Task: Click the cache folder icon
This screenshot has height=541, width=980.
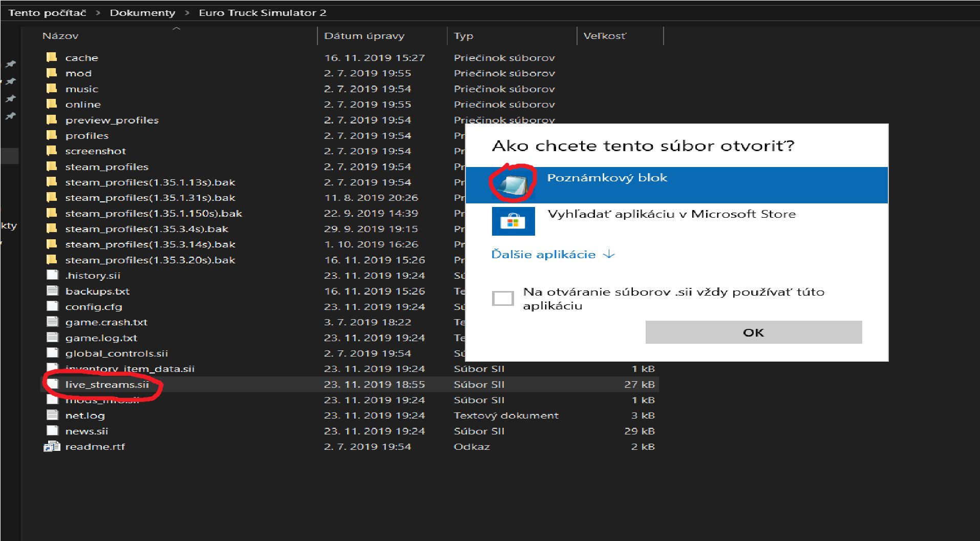Action: pyautogui.click(x=52, y=57)
